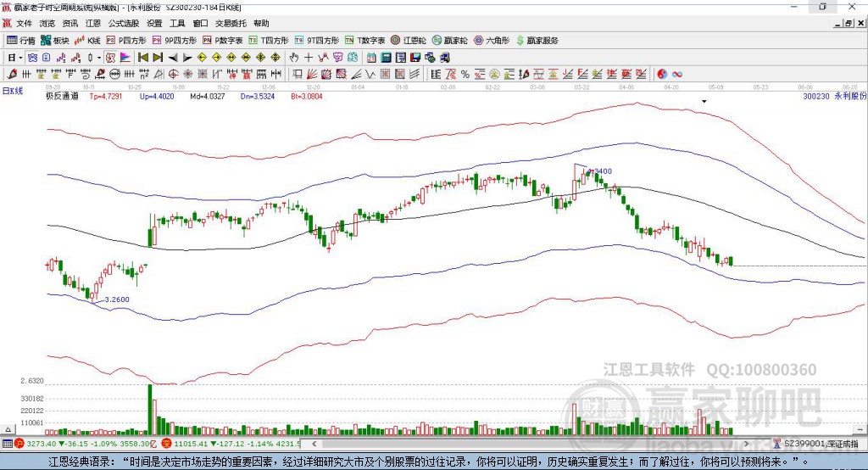Open the 文件 menu
The height and width of the screenshot is (470, 868).
click(x=25, y=23)
